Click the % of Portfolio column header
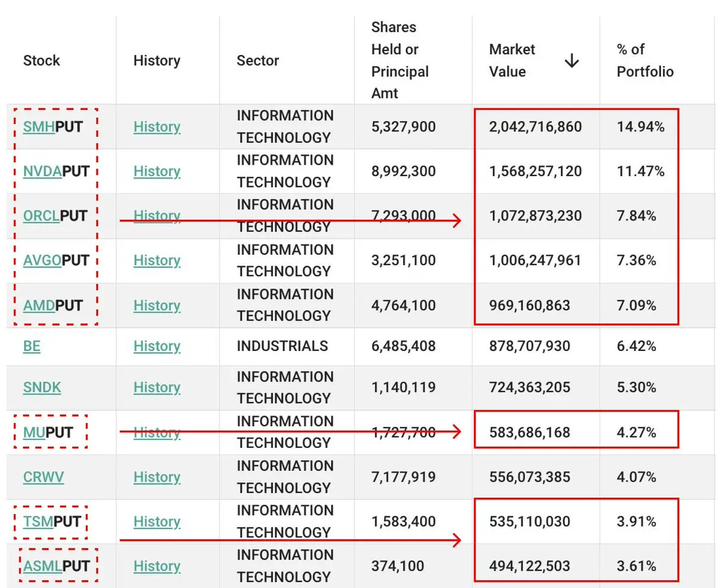This screenshot has width=716, height=588. tap(645, 60)
